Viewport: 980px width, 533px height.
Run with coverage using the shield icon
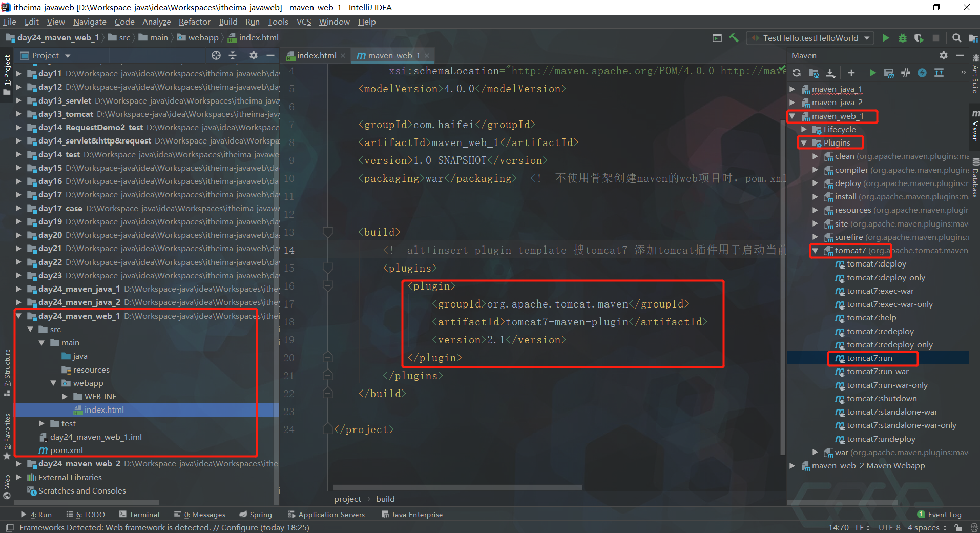pyautogui.click(x=919, y=38)
